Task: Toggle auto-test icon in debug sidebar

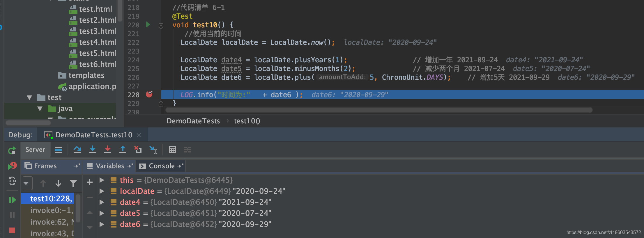Action: (12, 181)
